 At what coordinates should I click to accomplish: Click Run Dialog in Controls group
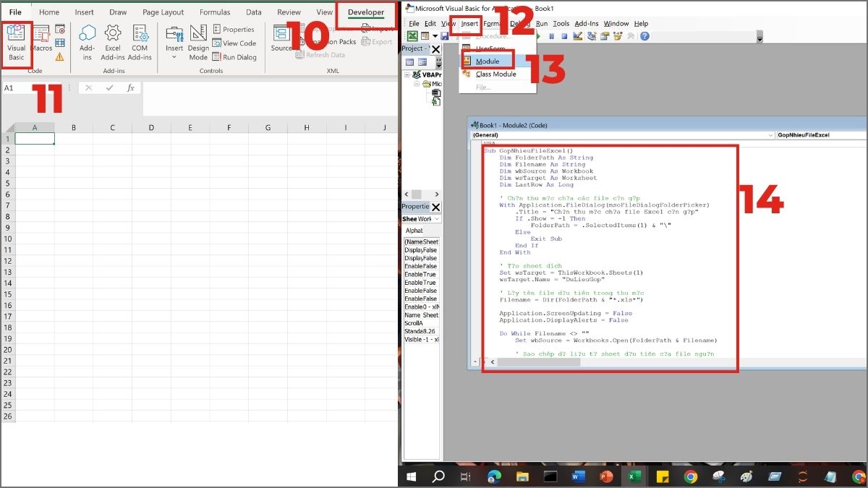pyautogui.click(x=234, y=57)
